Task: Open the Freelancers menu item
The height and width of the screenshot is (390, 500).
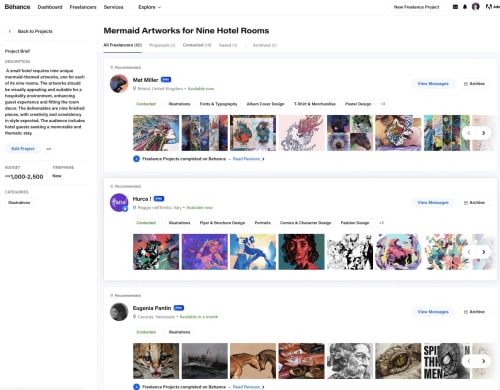Action: [x=83, y=7]
